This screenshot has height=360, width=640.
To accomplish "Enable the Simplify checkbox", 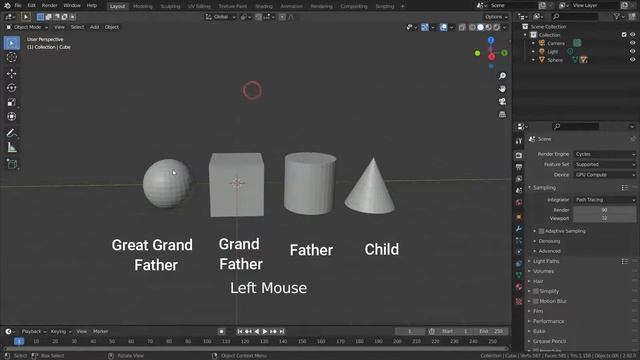I will [536, 291].
